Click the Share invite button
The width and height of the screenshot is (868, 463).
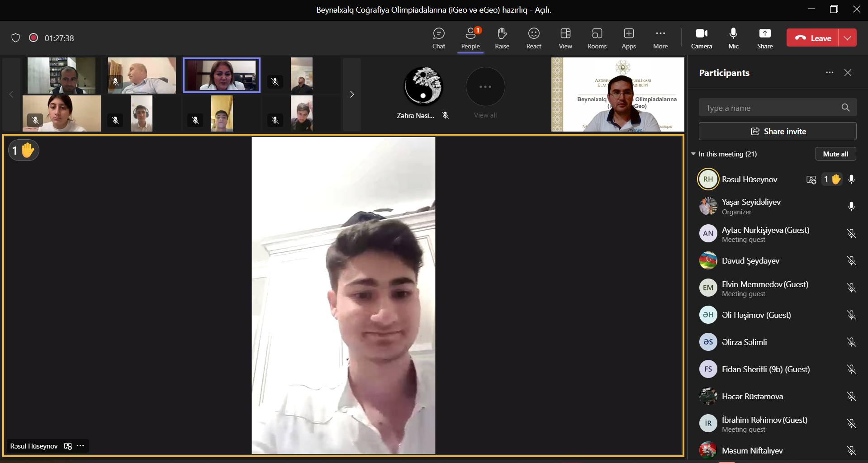click(x=778, y=132)
